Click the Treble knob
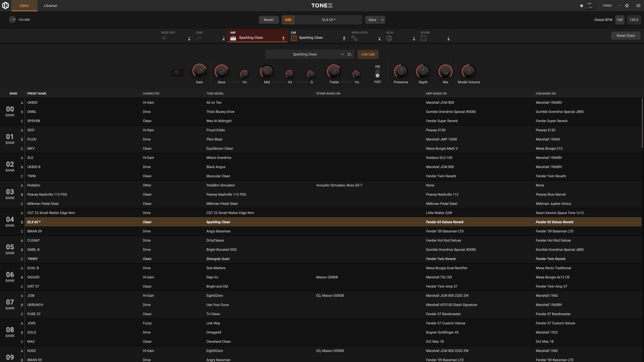Screen dimensions: 644x362 [334, 71]
